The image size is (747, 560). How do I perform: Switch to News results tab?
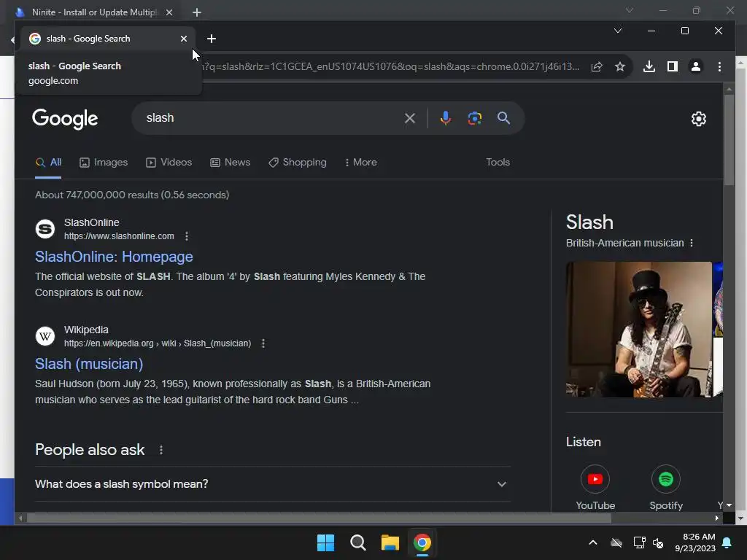click(x=230, y=163)
